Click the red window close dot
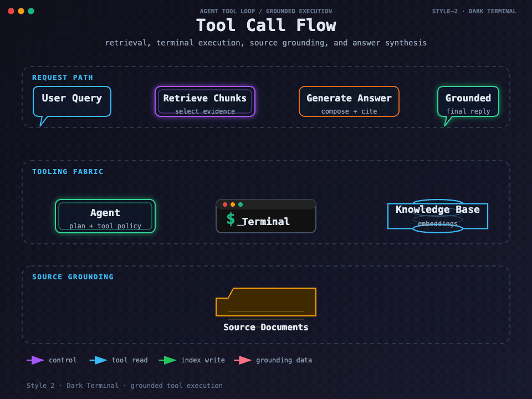The image size is (532, 399). [11, 11]
